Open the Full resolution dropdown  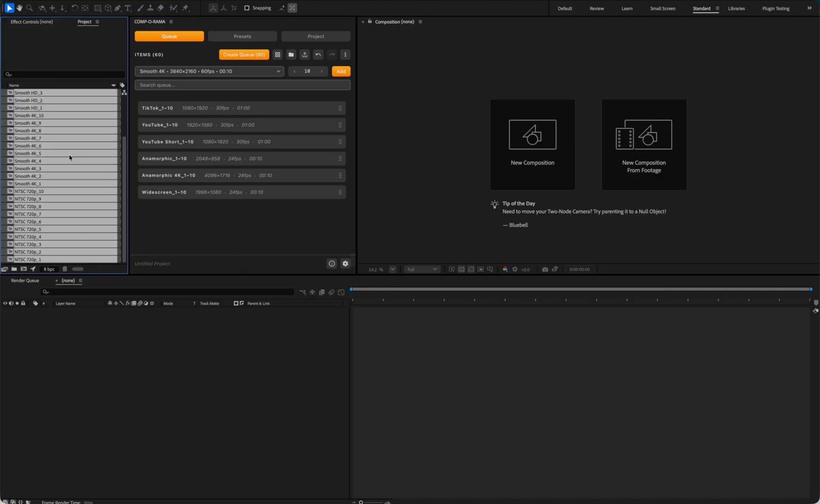pos(422,270)
